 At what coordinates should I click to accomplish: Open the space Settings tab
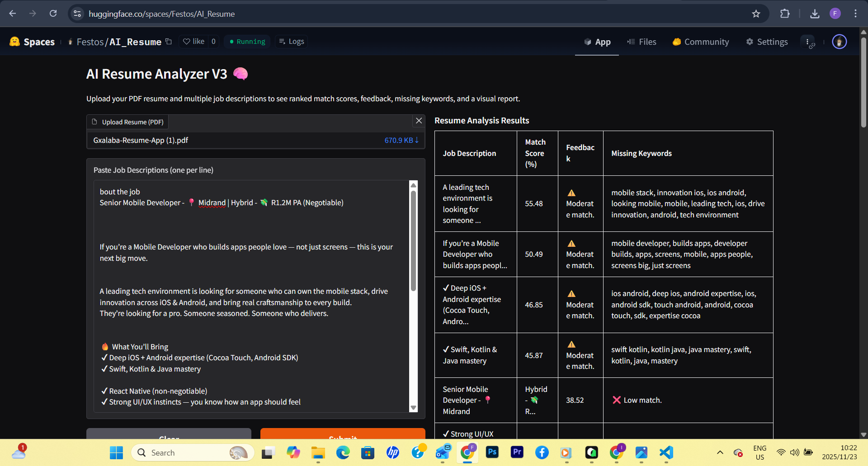point(767,42)
